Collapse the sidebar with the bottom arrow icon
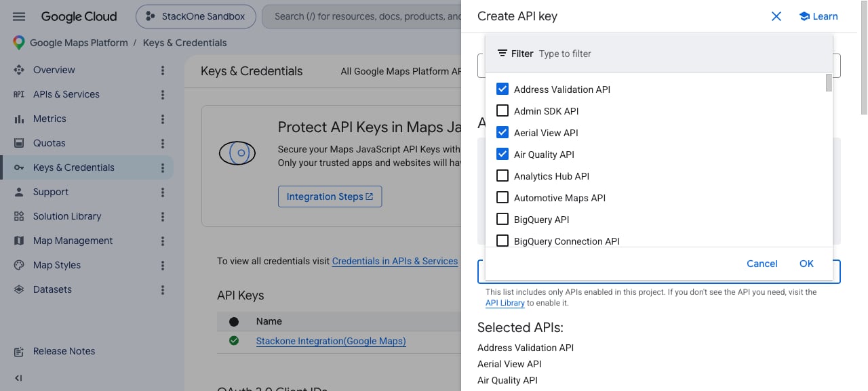 [18, 378]
